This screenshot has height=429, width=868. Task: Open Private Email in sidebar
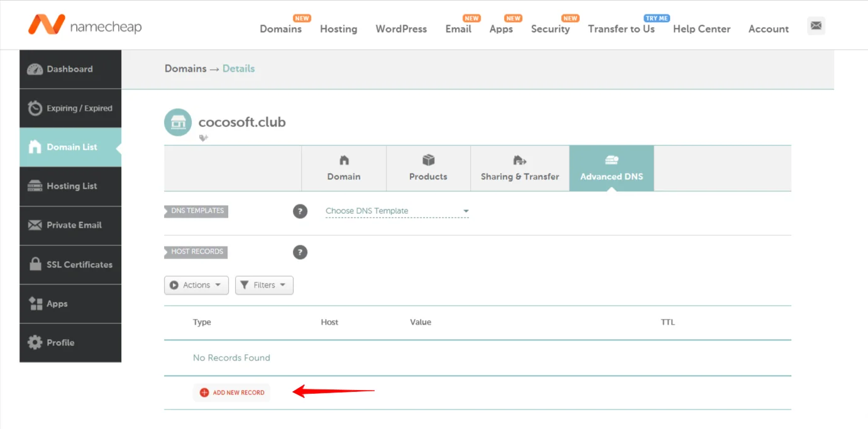70,225
